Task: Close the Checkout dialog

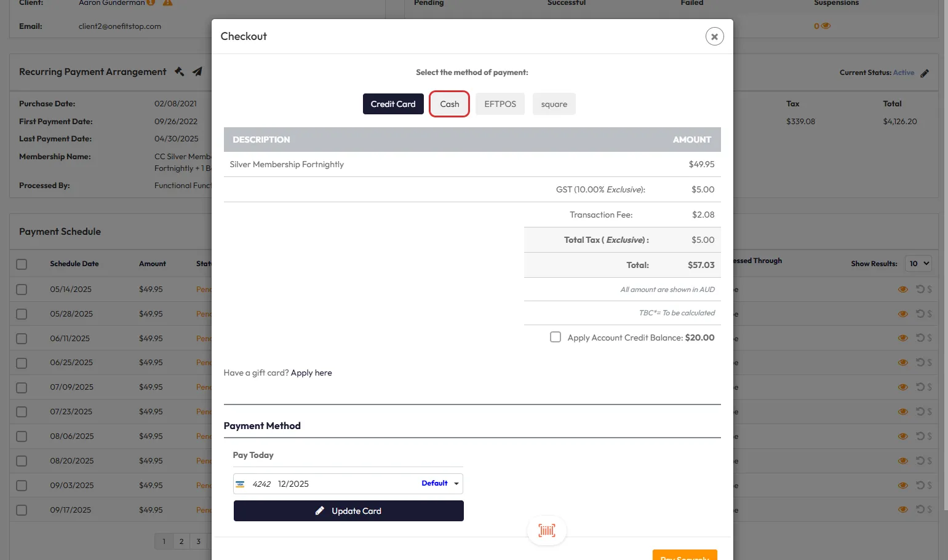Action: click(714, 37)
